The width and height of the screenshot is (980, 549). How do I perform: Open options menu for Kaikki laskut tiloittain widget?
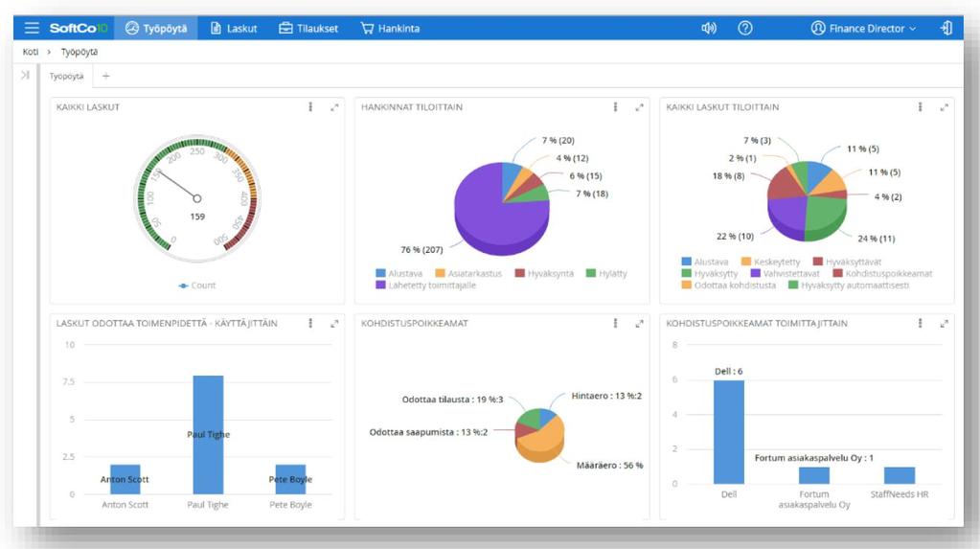(920, 107)
